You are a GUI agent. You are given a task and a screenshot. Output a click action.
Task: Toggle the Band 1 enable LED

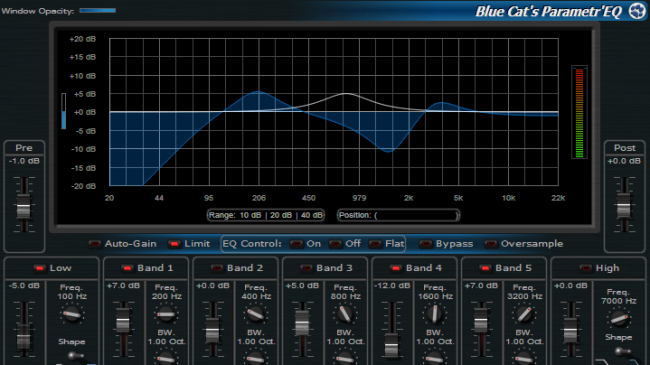pyautogui.click(x=127, y=268)
